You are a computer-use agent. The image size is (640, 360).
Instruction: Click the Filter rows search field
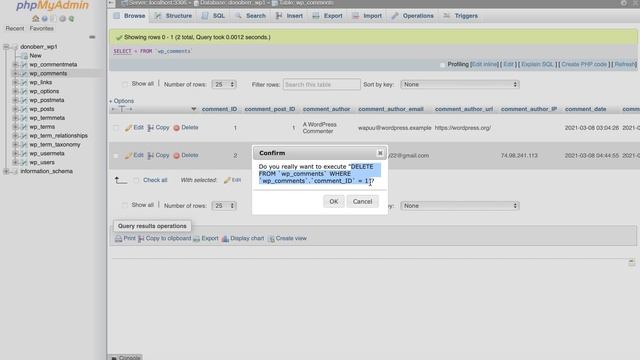322,84
